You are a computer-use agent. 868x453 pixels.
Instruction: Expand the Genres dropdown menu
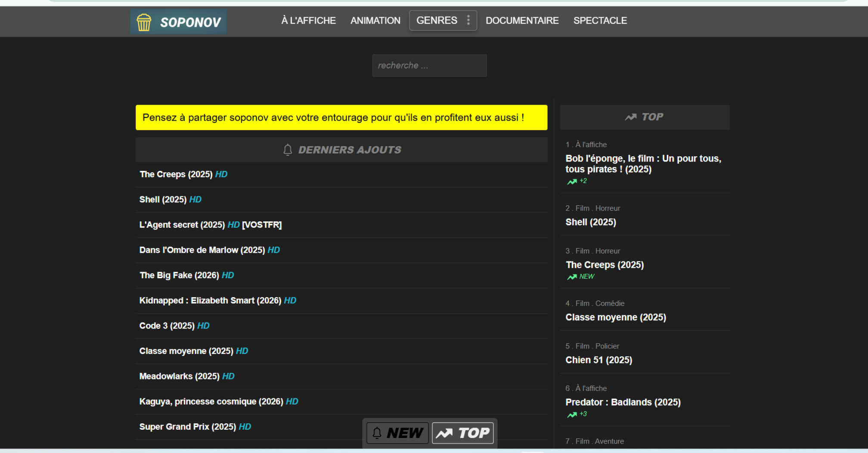pos(437,20)
